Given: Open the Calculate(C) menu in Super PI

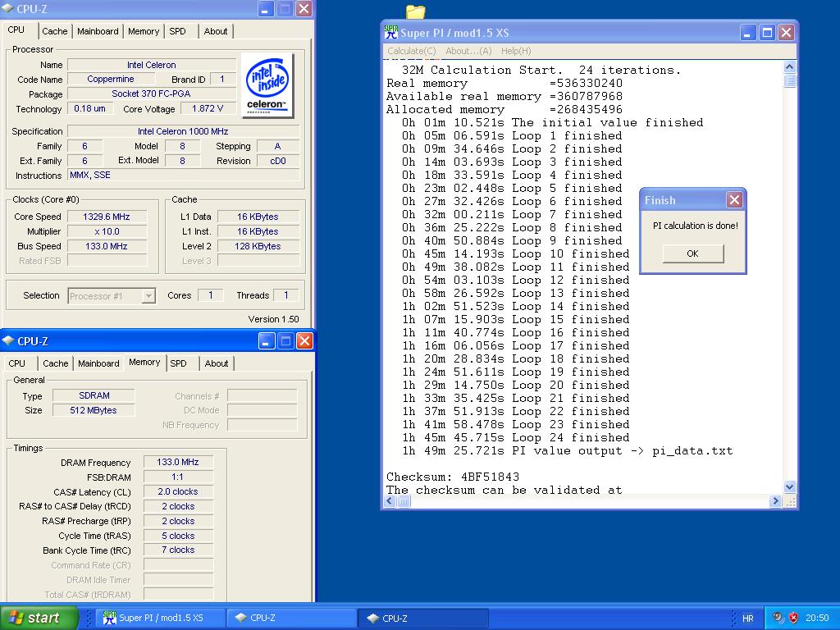Looking at the screenshot, I should click(412, 51).
